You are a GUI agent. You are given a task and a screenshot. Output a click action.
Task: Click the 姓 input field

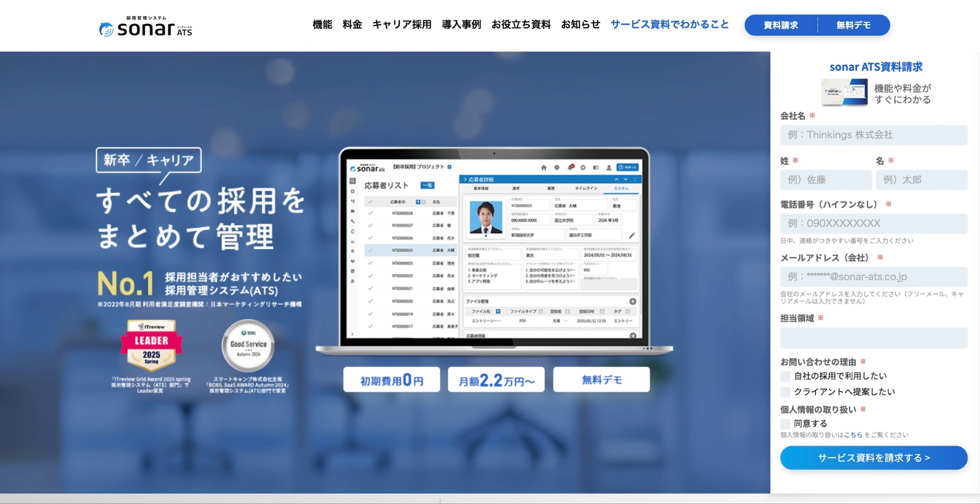[826, 180]
